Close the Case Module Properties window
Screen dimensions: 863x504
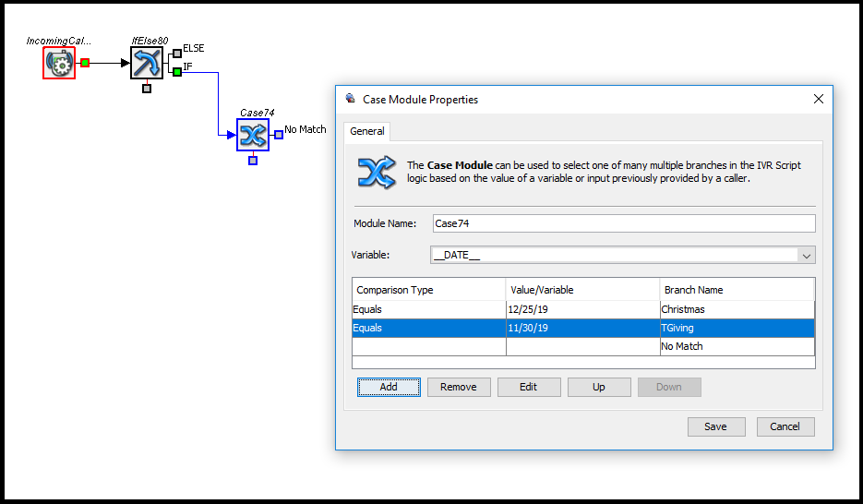819,99
